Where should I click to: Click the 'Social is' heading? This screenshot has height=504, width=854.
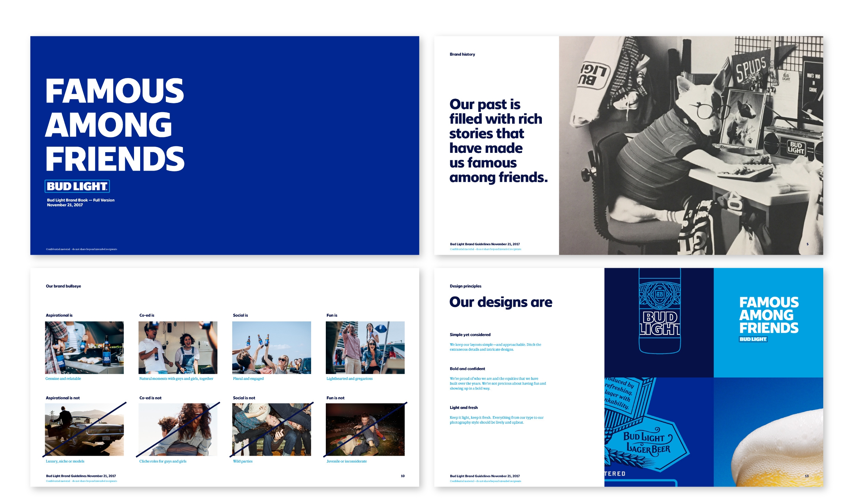coord(240,315)
